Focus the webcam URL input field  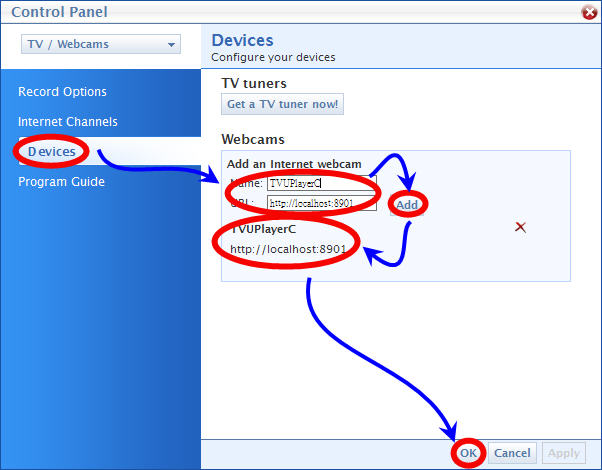[x=322, y=203]
